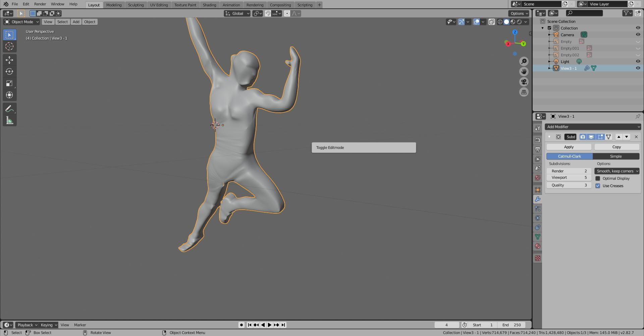Click the Apply modifier button
The height and width of the screenshot is (336, 644).
(569, 147)
